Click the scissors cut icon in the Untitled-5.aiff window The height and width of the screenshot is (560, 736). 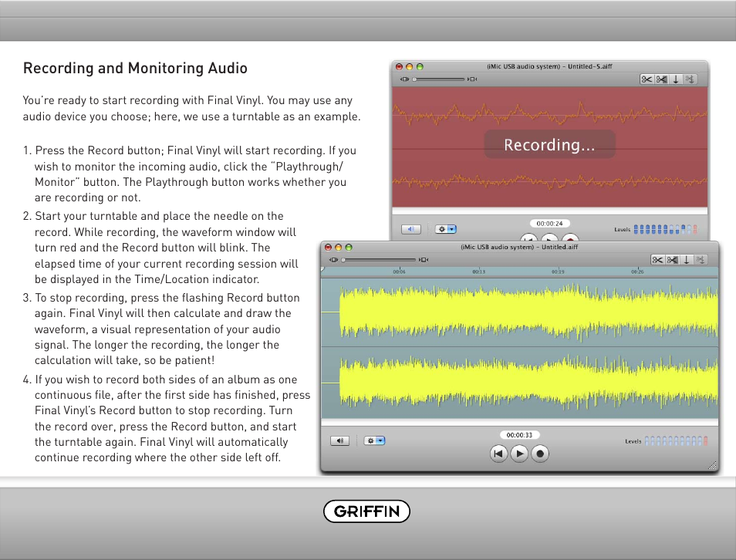647,79
